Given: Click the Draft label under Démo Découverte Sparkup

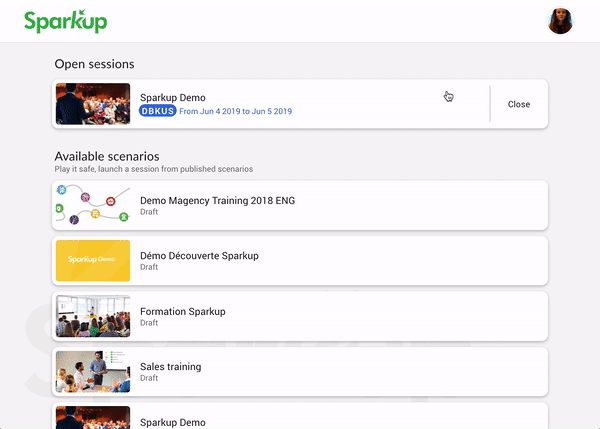Looking at the screenshot, I should pos(149,267).
